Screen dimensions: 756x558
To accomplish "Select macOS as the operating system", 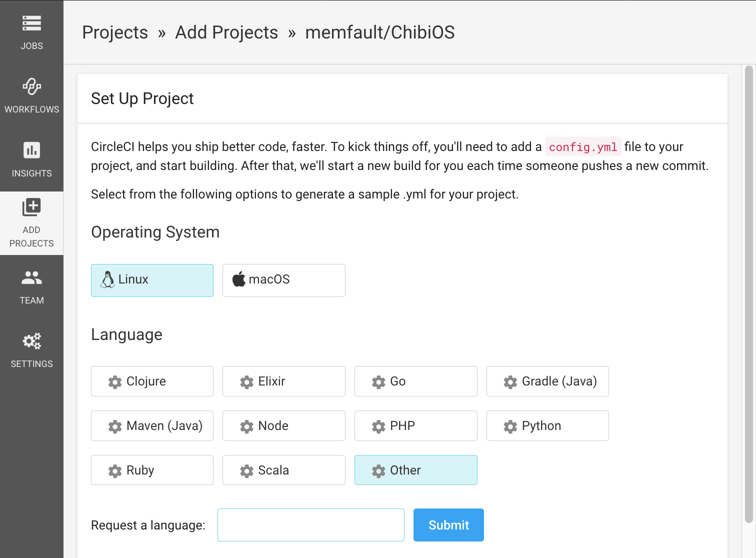I will tap(283, 280).
